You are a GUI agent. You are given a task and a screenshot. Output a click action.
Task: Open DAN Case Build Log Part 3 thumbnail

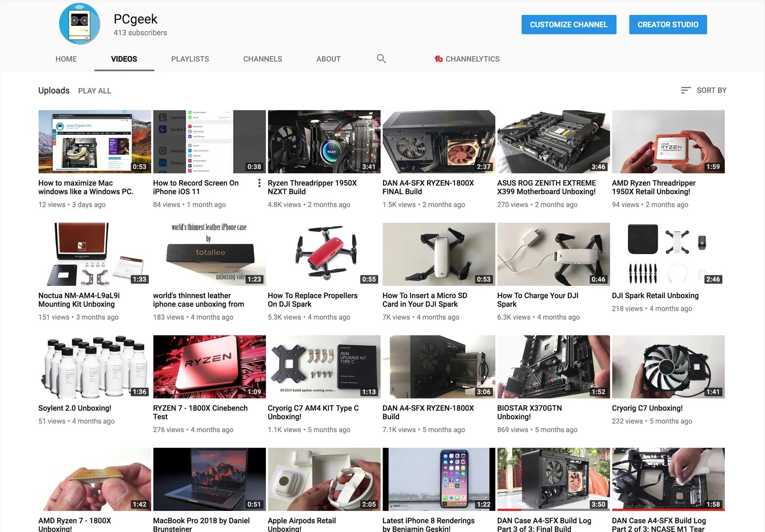554,479
